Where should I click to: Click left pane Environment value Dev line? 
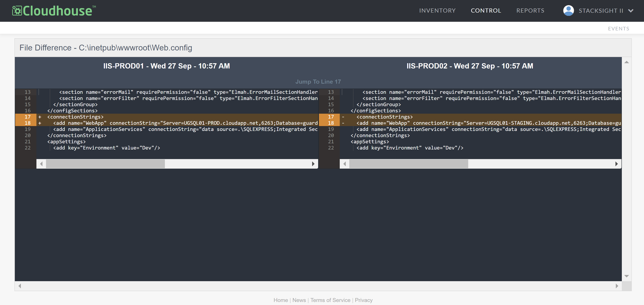(x=106, y=148)
